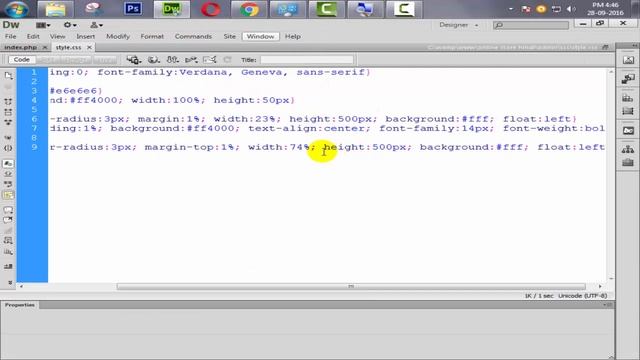This screenshot has width=640, height=360.
Task: Open the third document toolbar dropdown icon
Action: (173, 60)
